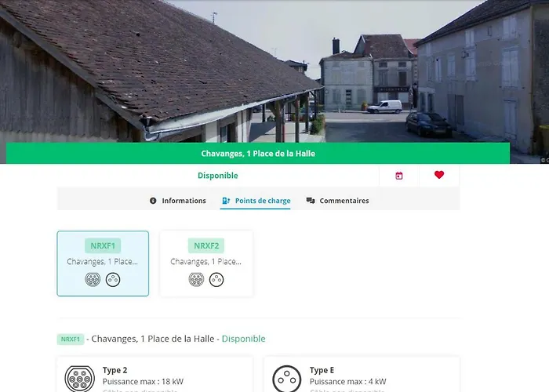The height and width of the screenshot is (392, 549).
Task: Click the Disponible status in NRXF1 details heading
Action: (x=244, y=339)
